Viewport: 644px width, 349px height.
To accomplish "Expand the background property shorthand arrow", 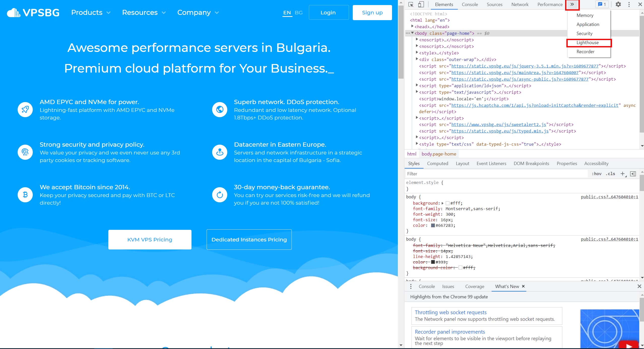I will click(442, 203).
